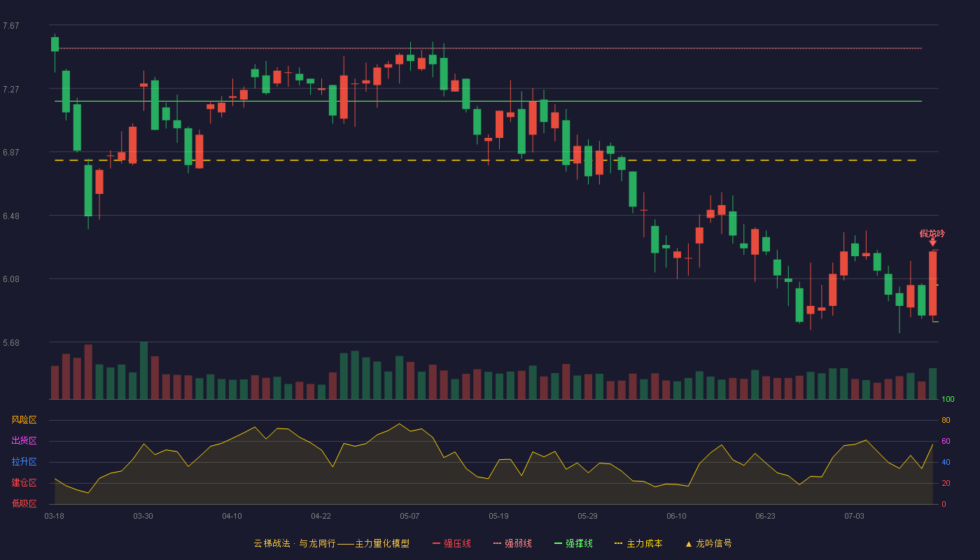Click the 05-19 date label
The height and width of the screenshot is (560, 980).
tap(498, 516)
